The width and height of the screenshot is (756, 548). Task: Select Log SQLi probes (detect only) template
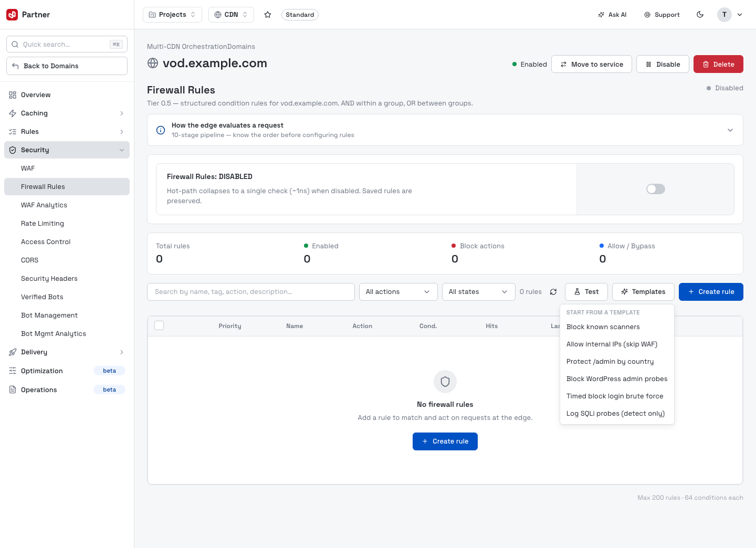point(617,414)
